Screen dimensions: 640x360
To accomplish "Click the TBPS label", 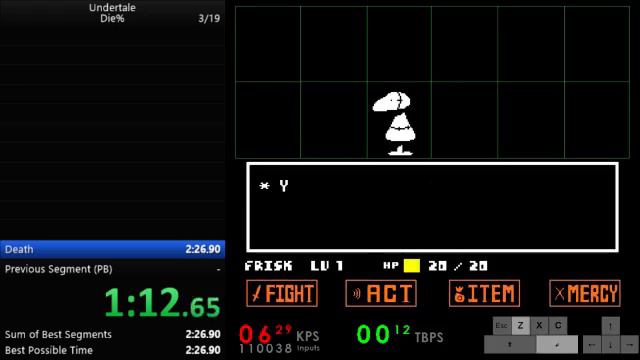I will click(x=429, y=338).
